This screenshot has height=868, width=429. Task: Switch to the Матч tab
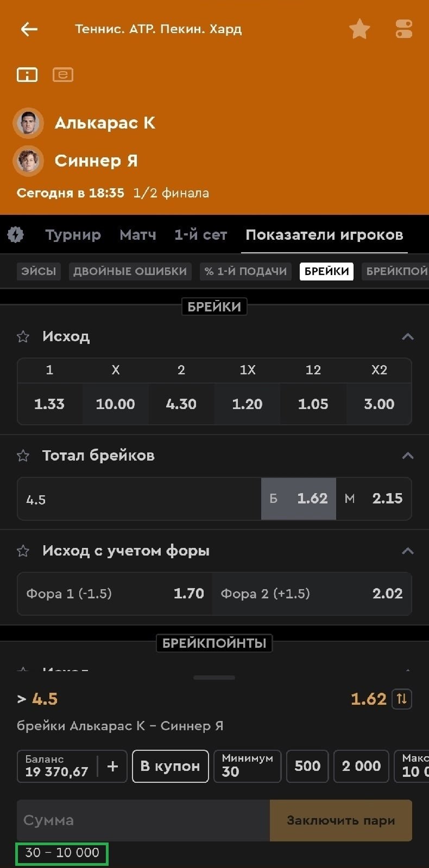pos(138,235)
